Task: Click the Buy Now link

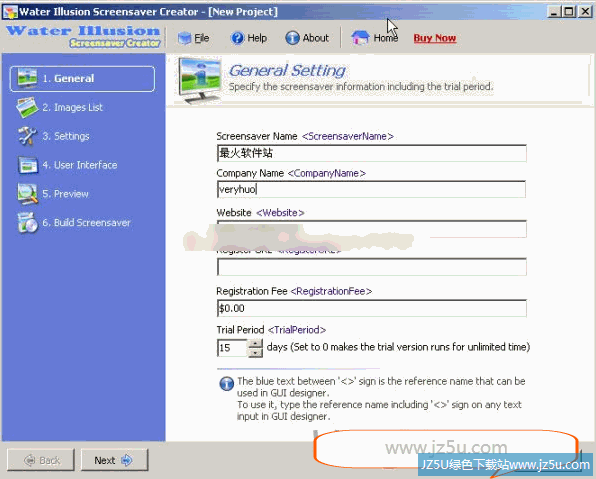Action: (435, 38)
